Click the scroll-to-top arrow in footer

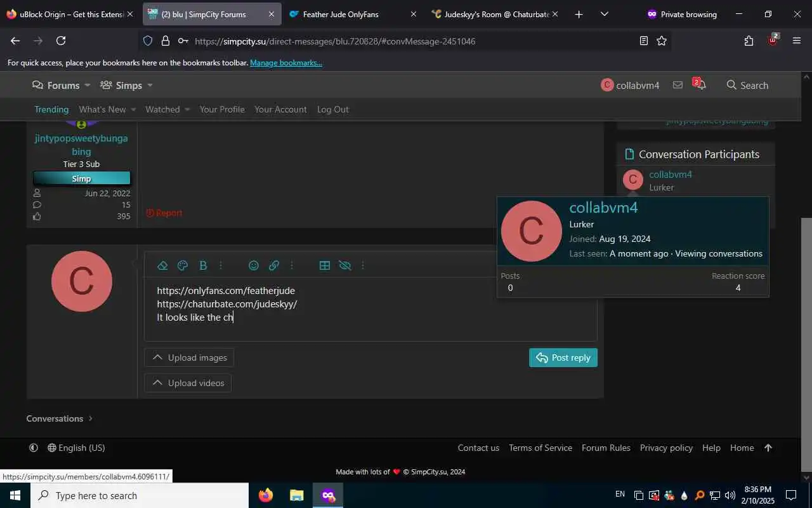(x=768, y=448)
